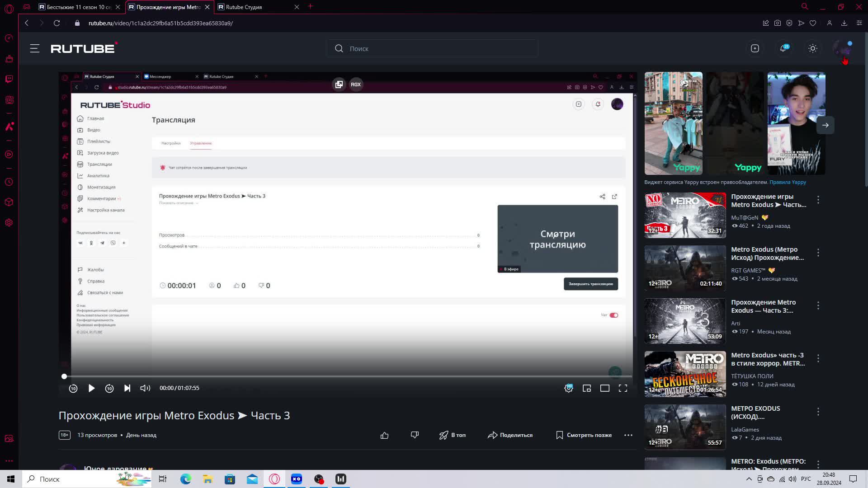The width and height of the screenshot is (868, 488).
Task: Play the video
Action: [x=91, y=388]
